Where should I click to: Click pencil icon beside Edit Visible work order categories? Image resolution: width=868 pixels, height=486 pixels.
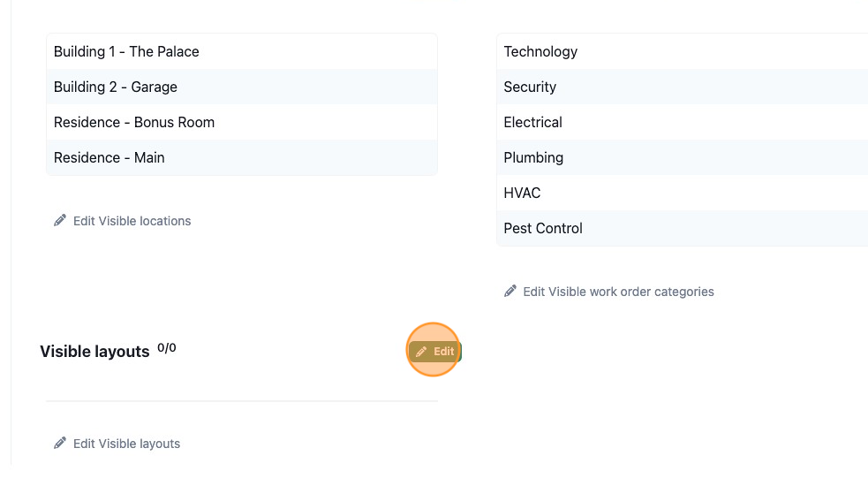[x=509, y=291]
